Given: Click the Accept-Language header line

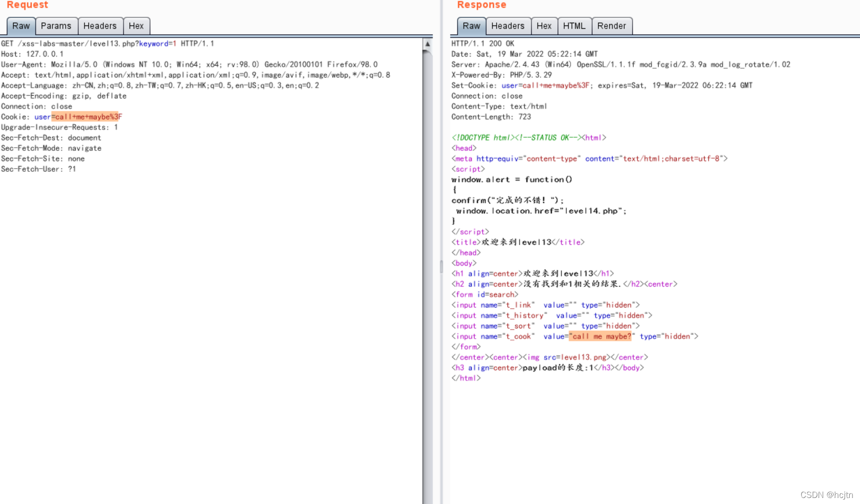Looking at the screenshot, I should (x=160, y=85).
